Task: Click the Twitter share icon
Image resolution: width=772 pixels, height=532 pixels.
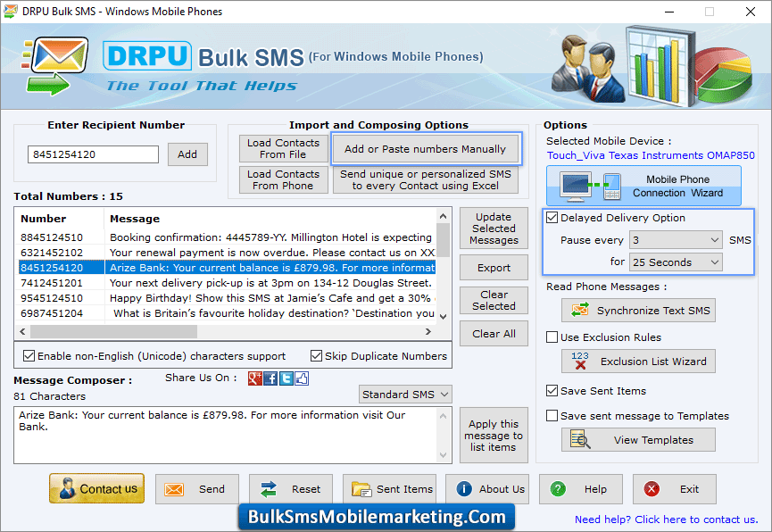Action: click(x=286, y=378)
